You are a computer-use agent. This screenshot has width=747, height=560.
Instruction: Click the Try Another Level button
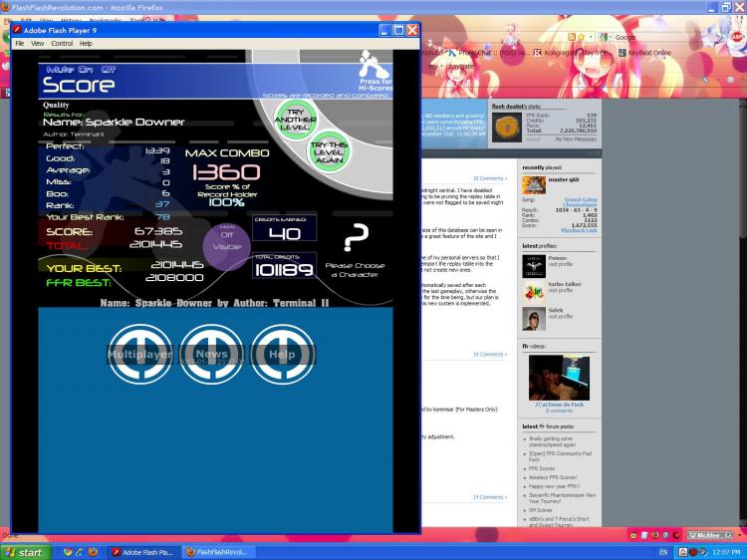[x=296, y=120]
